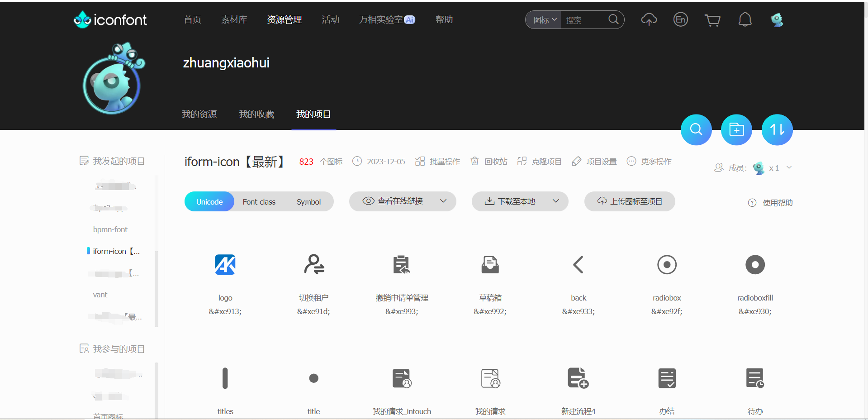Image resolution: width=868 pixels, height=420 pixels.
Task: Open the 图标 search type dropdown
Action: coord(544,20)
